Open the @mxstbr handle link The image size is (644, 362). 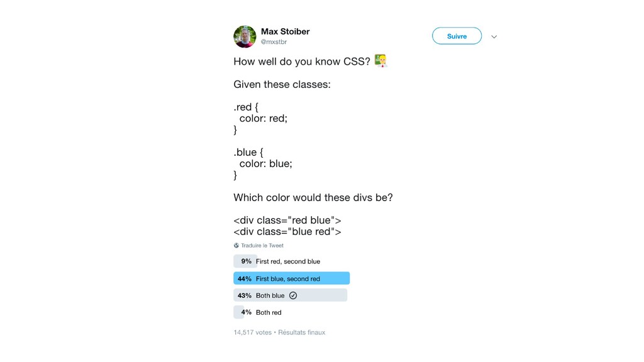tap(274, 42)
